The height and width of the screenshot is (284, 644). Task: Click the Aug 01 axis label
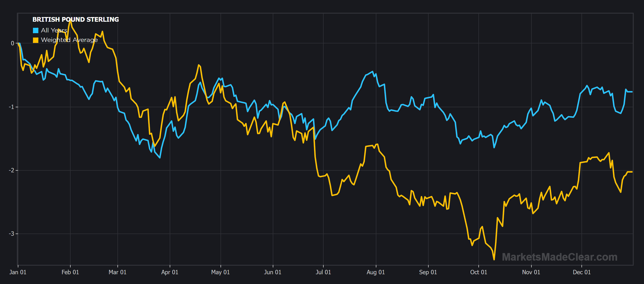(x=376, y=272)
